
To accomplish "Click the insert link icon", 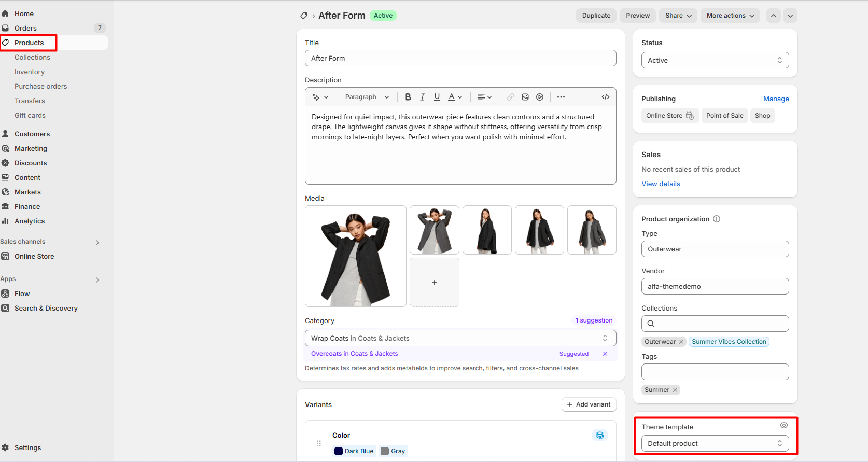I will (x=511, y=97).
